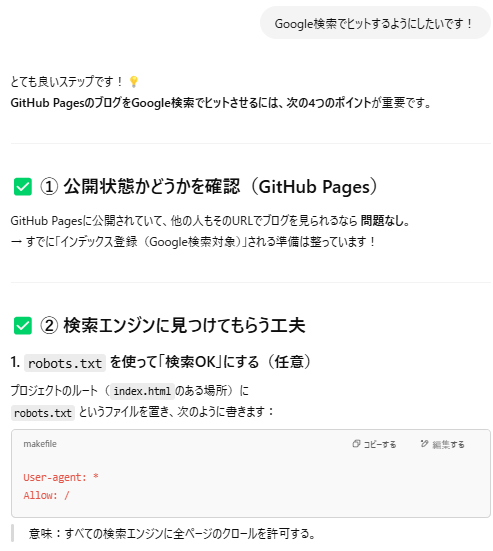
Task: Click the user message bubble about Google検索
Action: pos(375,23)
